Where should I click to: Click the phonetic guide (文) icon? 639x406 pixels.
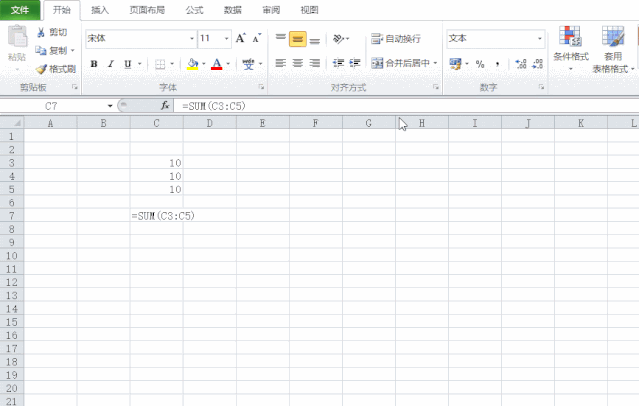click(248, 64)
